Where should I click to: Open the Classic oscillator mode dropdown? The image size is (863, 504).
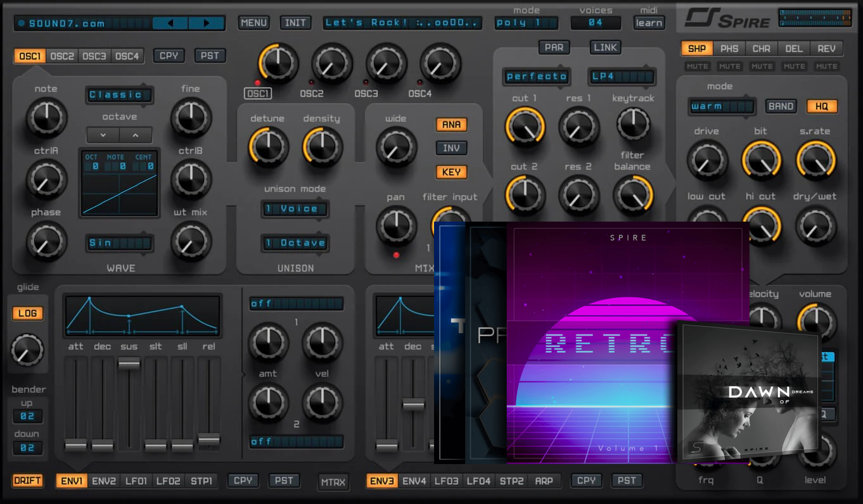coord(119,95)
